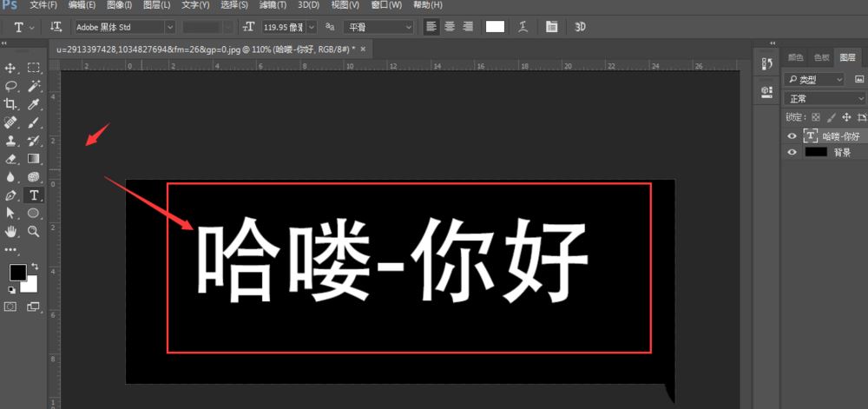The width and height of the screenshot is (868, 409).
Task: Open the 编辑(E) menu
Action: pos(82,5)
